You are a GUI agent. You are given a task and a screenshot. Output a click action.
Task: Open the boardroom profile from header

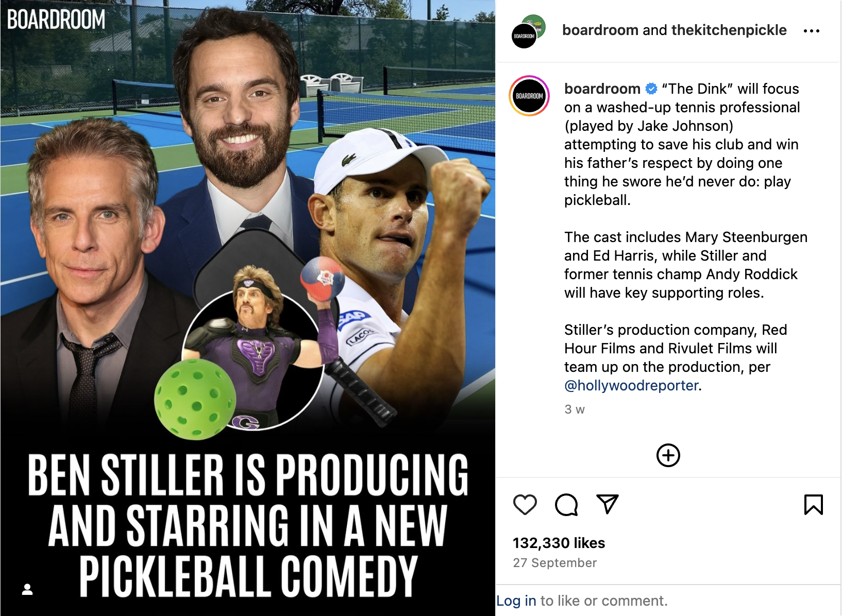[600, 30]
